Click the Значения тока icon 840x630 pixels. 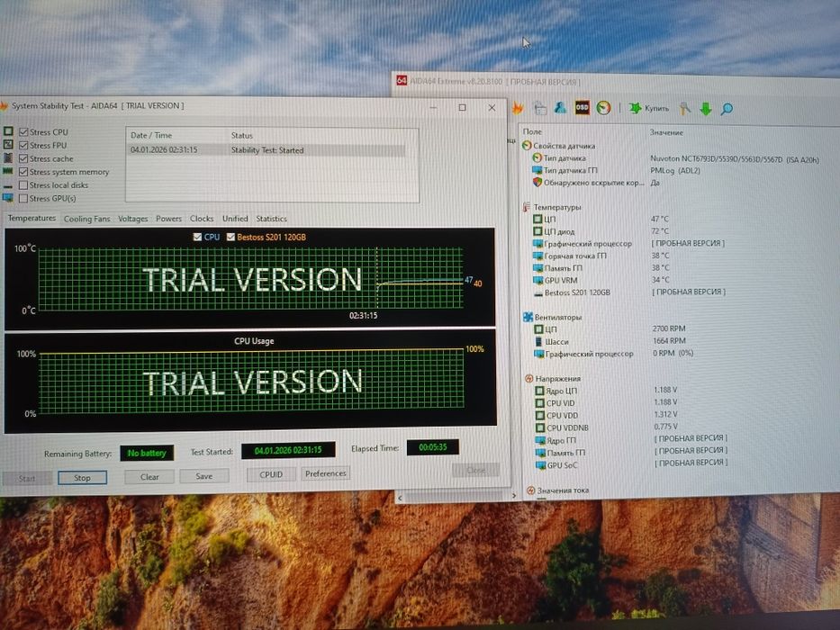pyautogui.click(x=530, y=490)
